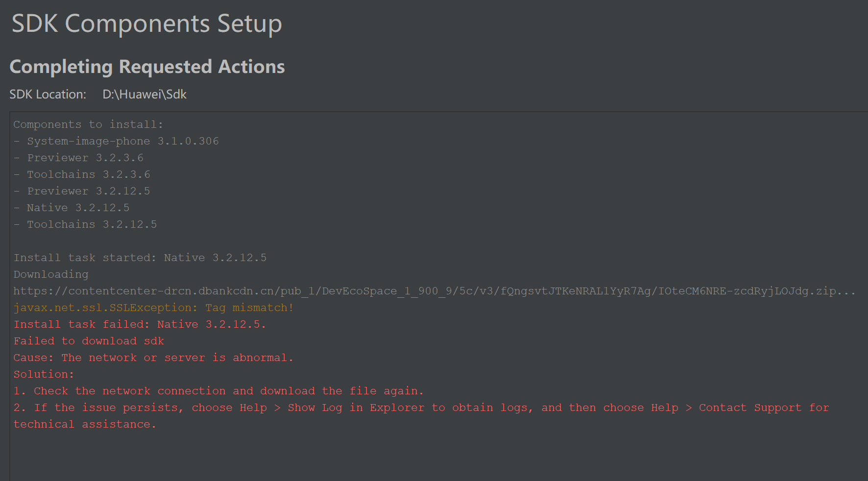Click the SDK Location label

(48, 94)
